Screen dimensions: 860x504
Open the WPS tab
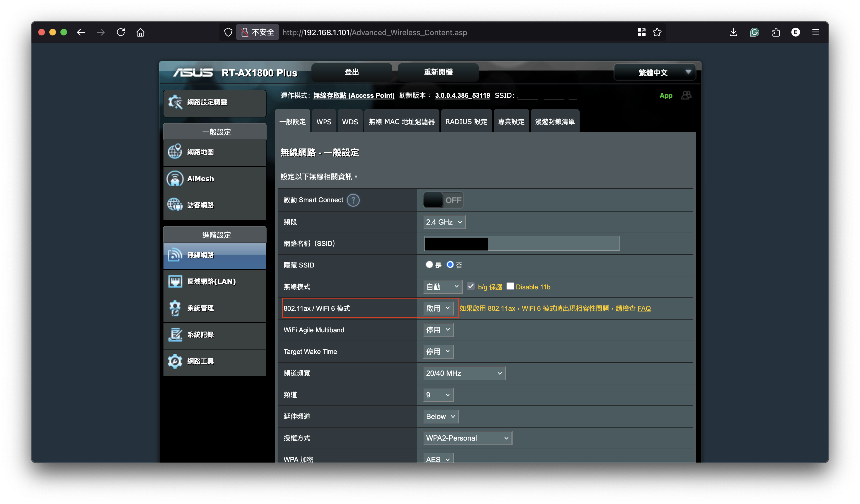click(x=324, y=121)
